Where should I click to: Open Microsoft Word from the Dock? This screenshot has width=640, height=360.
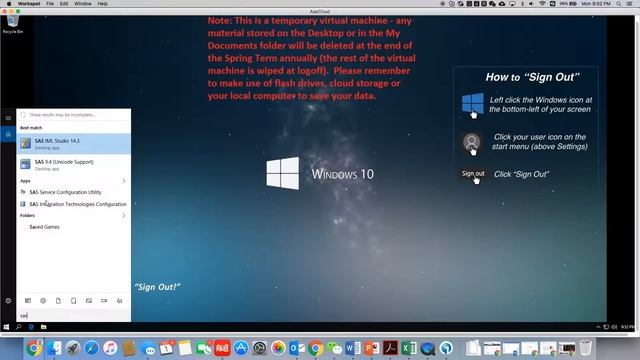pos(353,348)
